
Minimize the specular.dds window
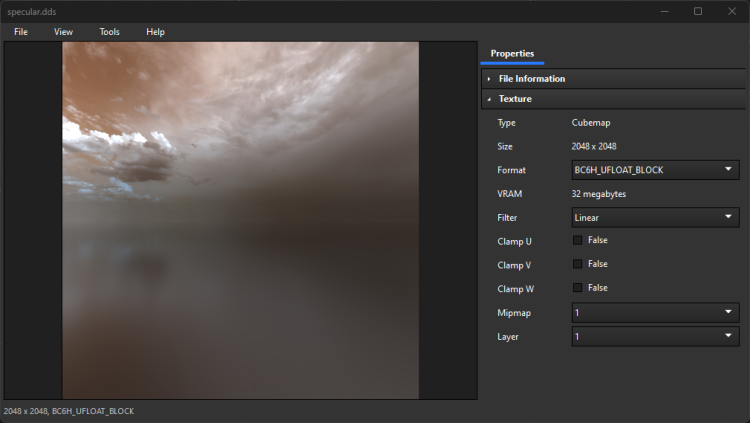[662, 11]
